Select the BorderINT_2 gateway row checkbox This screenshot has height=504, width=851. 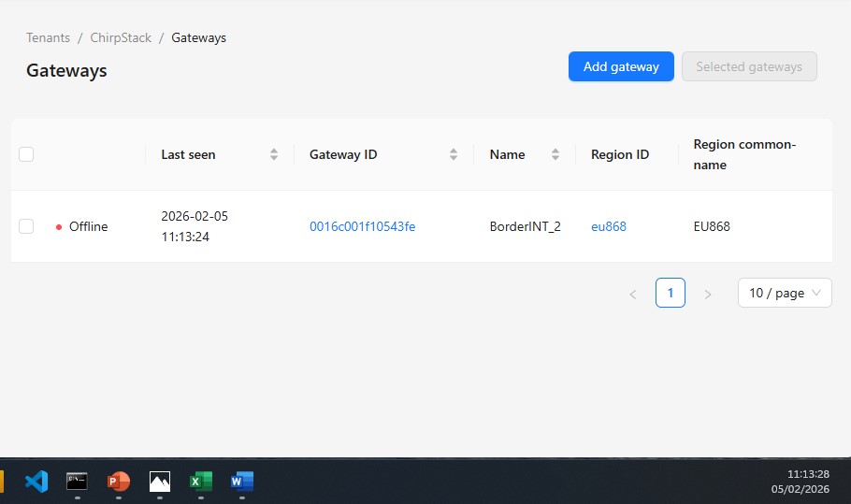(26, 226)
